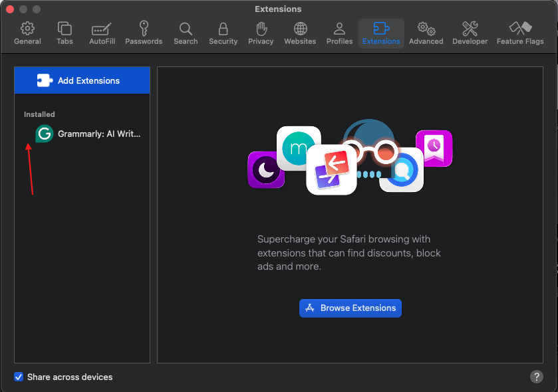Click the Browse Extensions button
The width and height of the screenshot is (558, 392).
coord(350,308)
